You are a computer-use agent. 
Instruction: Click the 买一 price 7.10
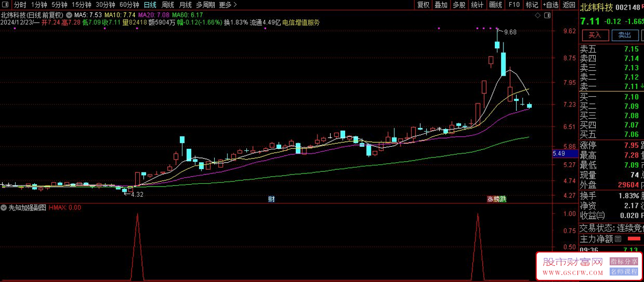click(631, 97)
